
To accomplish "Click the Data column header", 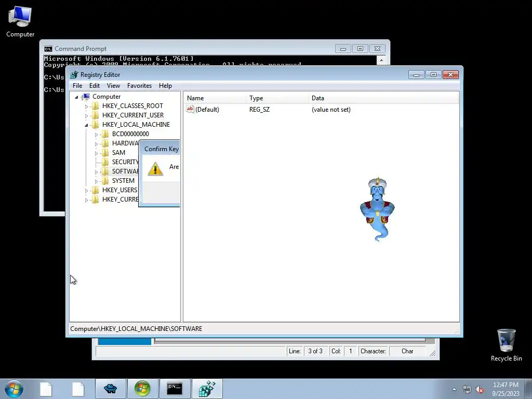I will pyautogui.click(x=383, y=98).
